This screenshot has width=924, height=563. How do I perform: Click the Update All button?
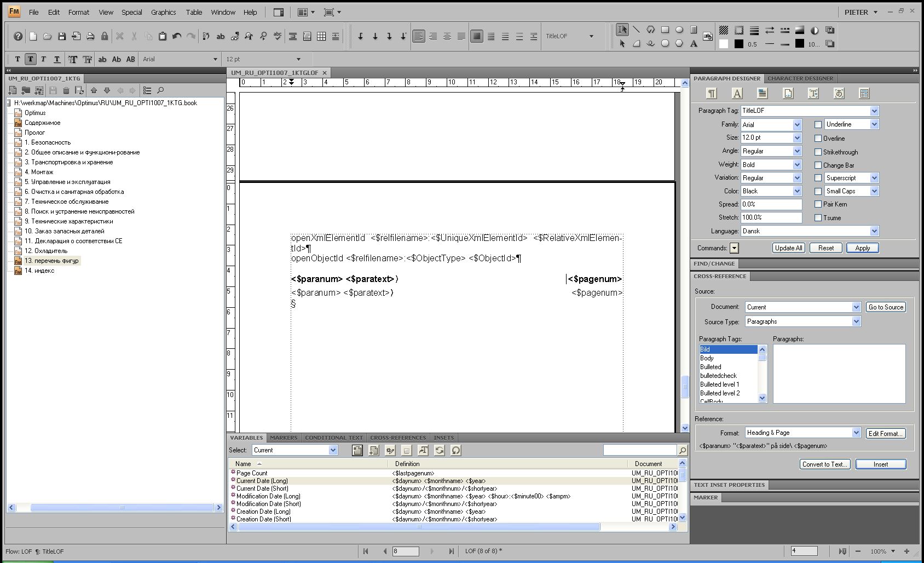[789, 248]
